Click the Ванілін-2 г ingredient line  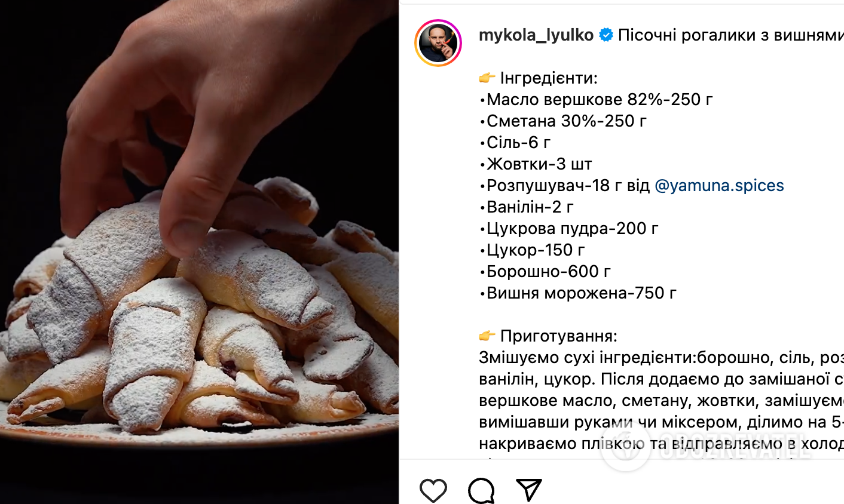pos(526,207)
